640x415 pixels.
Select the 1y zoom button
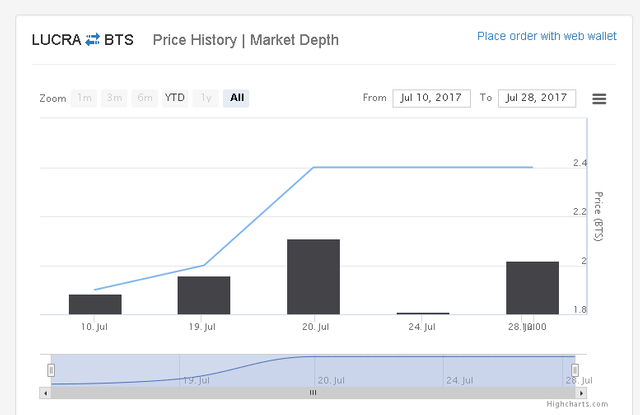[206, 98]
